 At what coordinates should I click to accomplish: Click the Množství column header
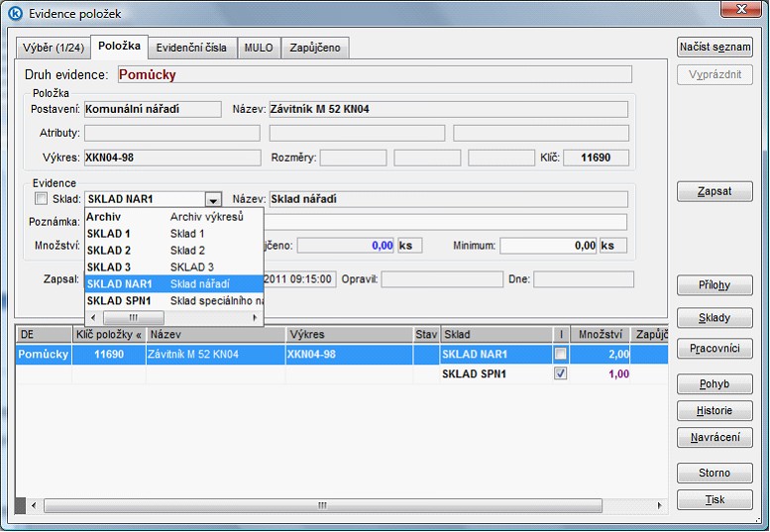(x=601, y=334)
